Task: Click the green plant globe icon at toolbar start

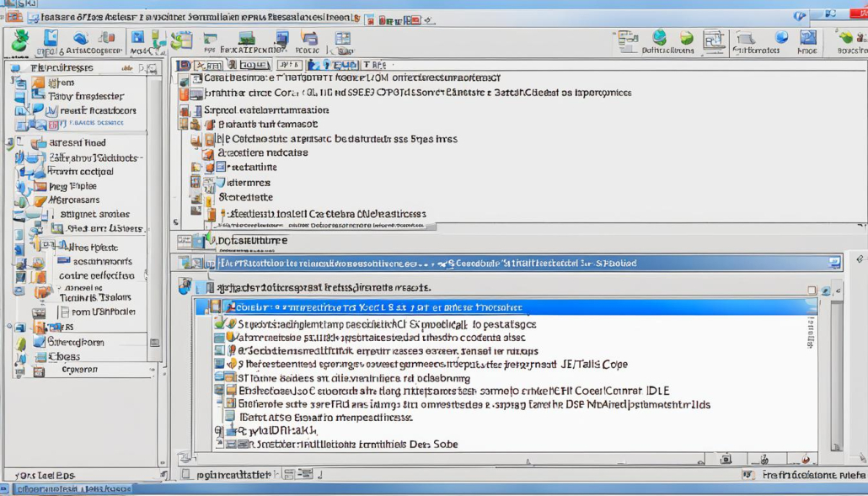Action: [x=20, y=41]
